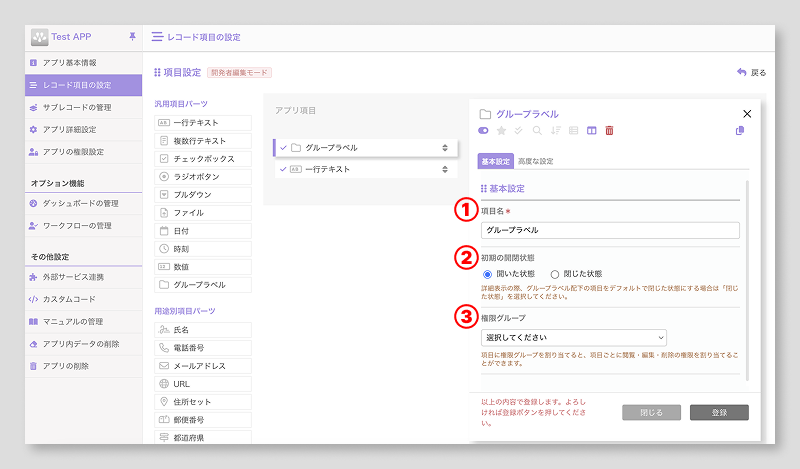The width and height of the screenshot is (800, 469).
Task: Select the 郵便番号 part
Action: (x=203, y=420)
